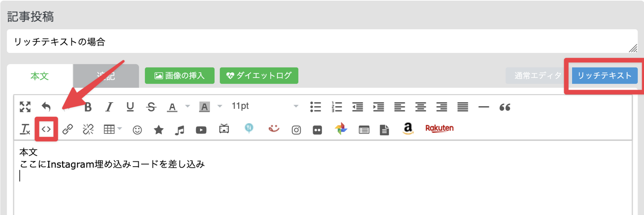Screen dimensions: 644x215
Task: Insert a link using chain icon
Action: point(68,129)
